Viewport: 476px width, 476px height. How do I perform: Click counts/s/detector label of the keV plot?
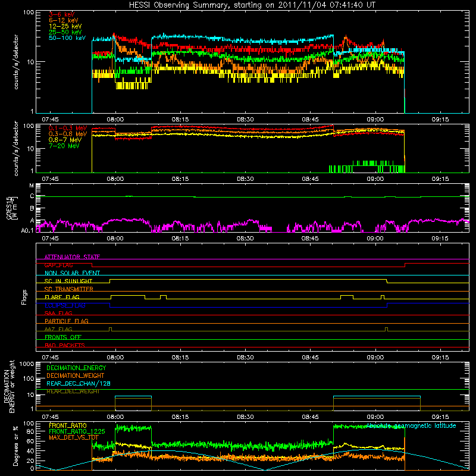(x=16, y=62)
